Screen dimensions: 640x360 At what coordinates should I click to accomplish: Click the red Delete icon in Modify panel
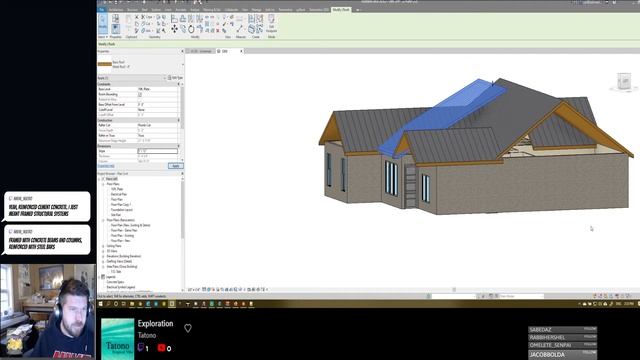pyautogui.click(x=218, y=31)
